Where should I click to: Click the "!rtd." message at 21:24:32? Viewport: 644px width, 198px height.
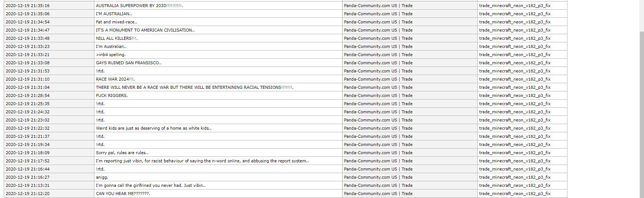(100, 112)
